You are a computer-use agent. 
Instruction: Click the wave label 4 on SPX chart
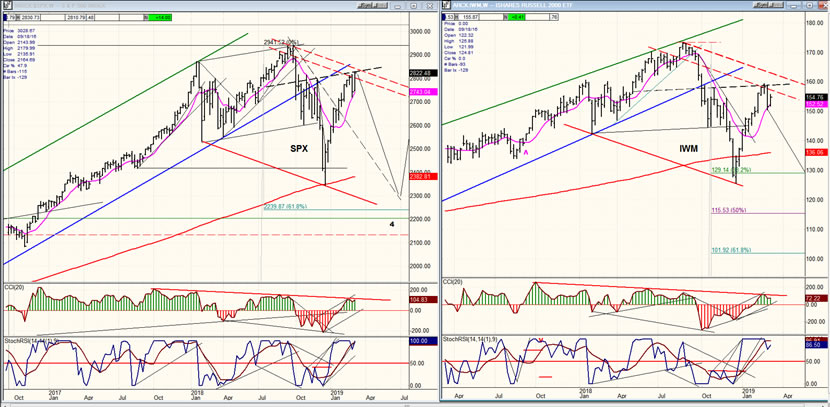pyautogui.click(x=392, y=224)
